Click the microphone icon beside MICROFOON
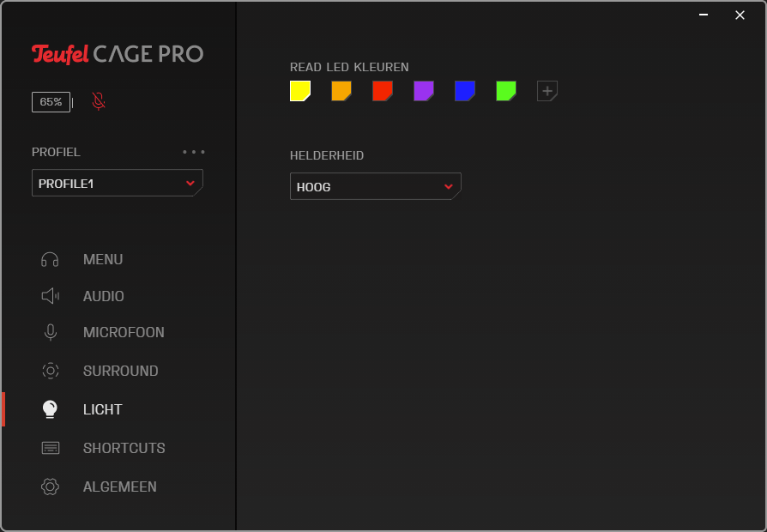The image size is (767, 532). pos(50,332)
